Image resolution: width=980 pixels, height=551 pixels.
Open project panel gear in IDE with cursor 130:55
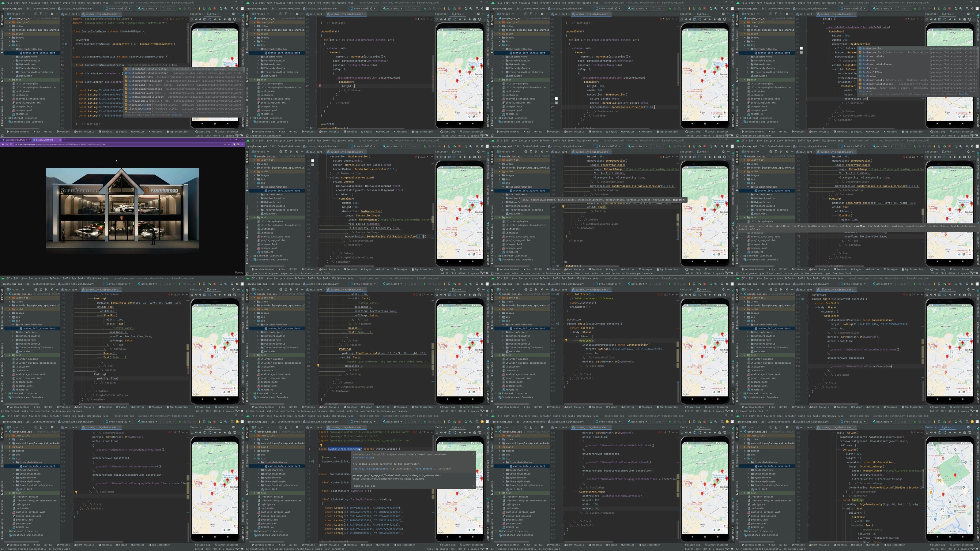(787, 289)
